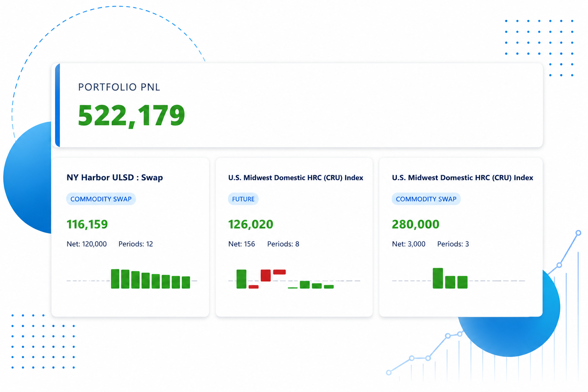Click the Net: 120,000 label

pyautogui.click(x=87, y=244)
